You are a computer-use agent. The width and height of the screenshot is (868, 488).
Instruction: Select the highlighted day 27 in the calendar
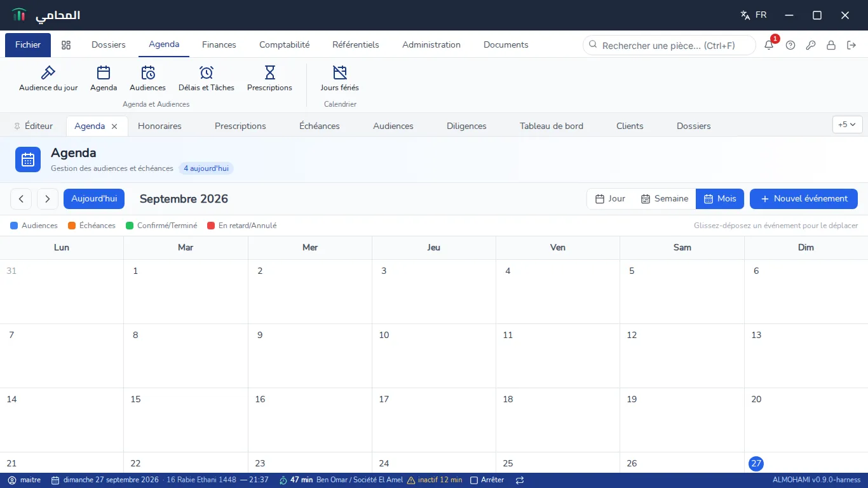click(x=756, y=464)
